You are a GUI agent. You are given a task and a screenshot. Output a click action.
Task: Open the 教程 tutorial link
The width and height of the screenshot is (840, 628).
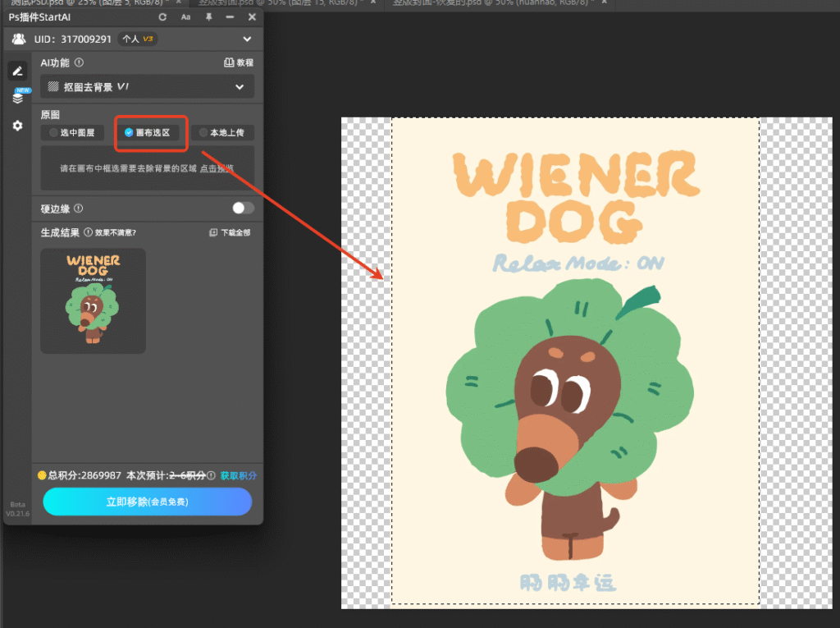click(239, 62)
